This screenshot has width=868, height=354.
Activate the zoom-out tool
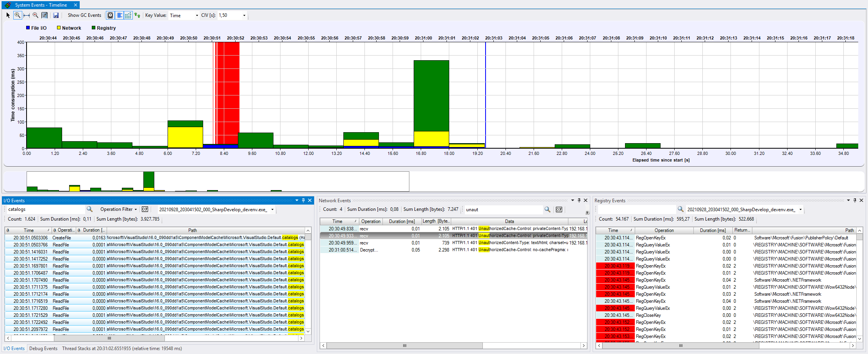[x=35, y=15]
